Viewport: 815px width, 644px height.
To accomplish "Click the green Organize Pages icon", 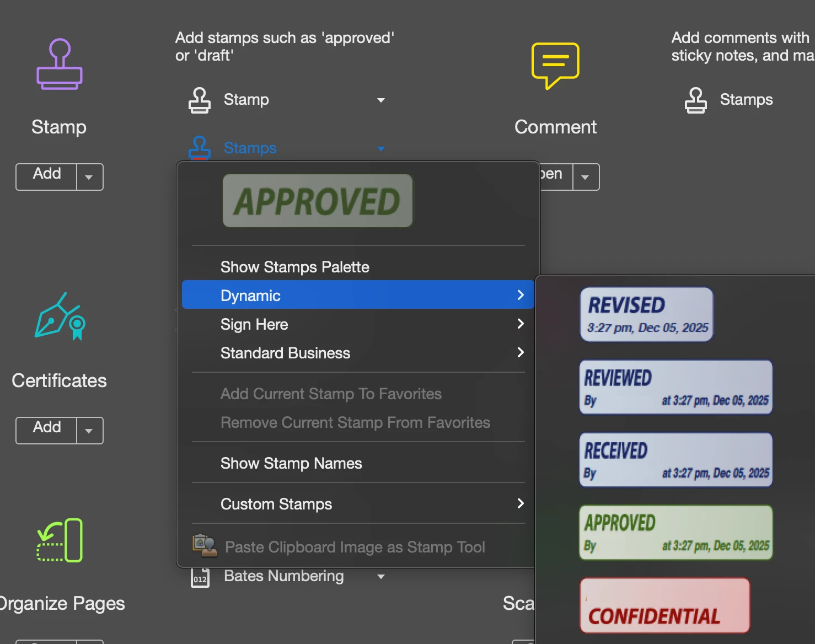I will (60, 540).
